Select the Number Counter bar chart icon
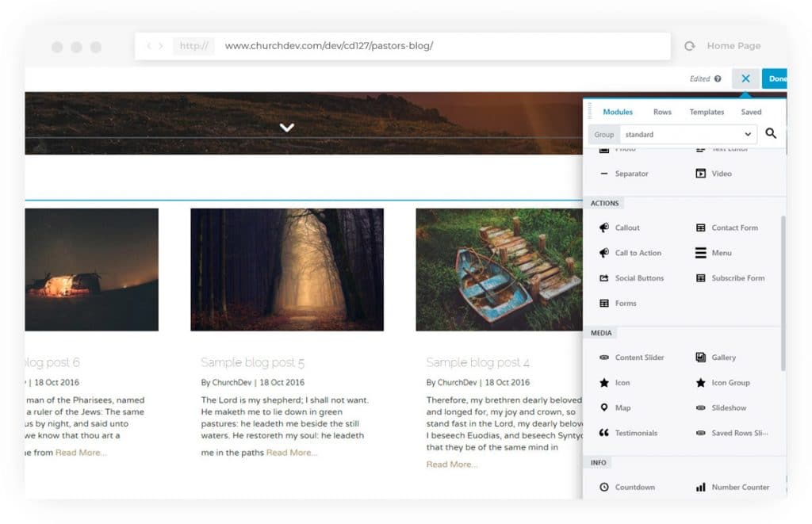 click(x=700, y=488)
